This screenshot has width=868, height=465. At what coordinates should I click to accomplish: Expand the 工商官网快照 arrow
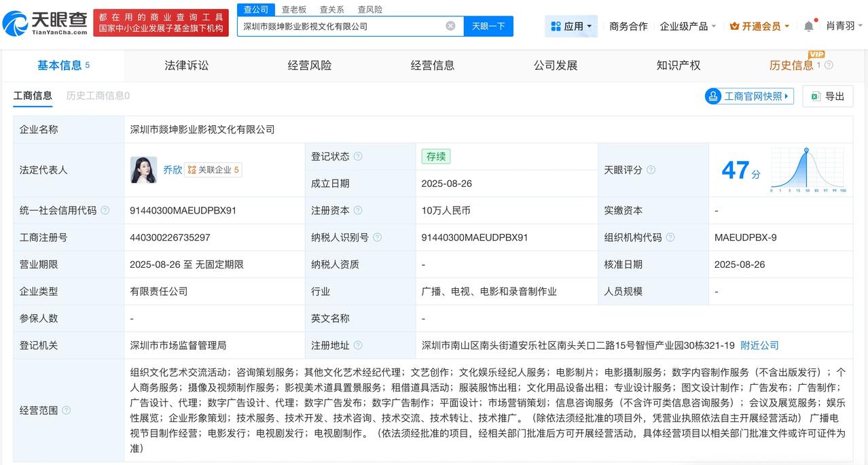click(787, 97)
